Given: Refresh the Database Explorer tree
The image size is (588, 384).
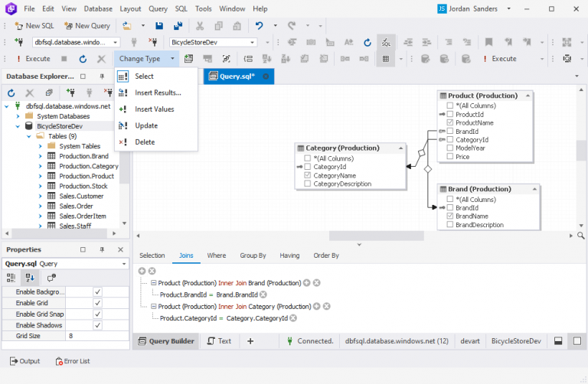Looking at the screenshot, I should click(x=11, y=93).
